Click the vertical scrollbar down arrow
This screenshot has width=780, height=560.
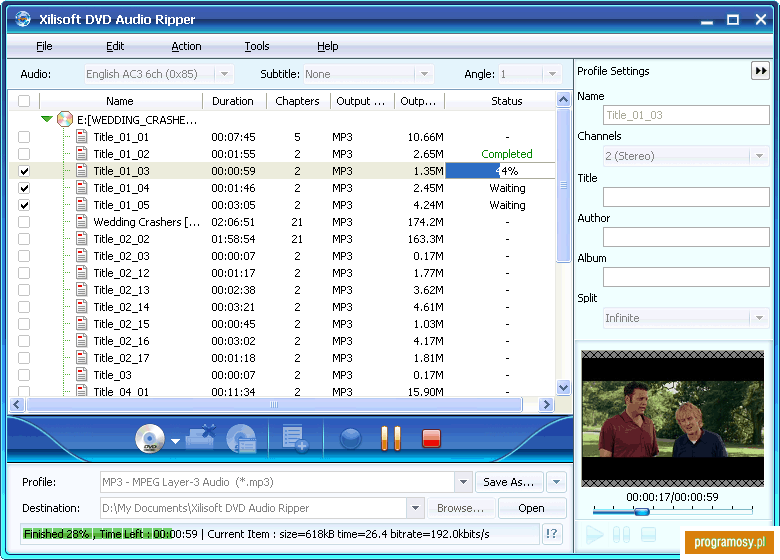(x=563, y=387)
